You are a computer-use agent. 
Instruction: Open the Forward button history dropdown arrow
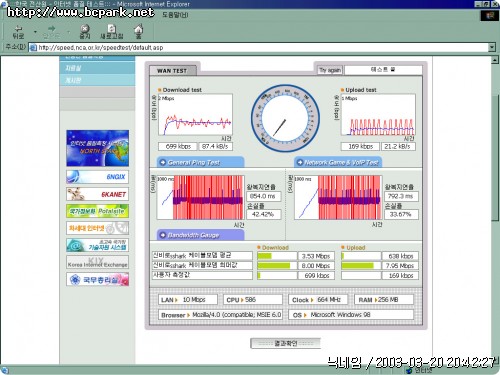(x=68, y=32)
